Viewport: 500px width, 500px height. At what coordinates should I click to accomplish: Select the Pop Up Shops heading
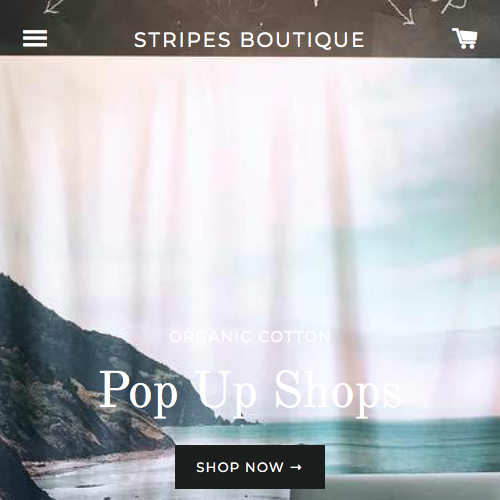pyautogui.click(x=251, y=391)
